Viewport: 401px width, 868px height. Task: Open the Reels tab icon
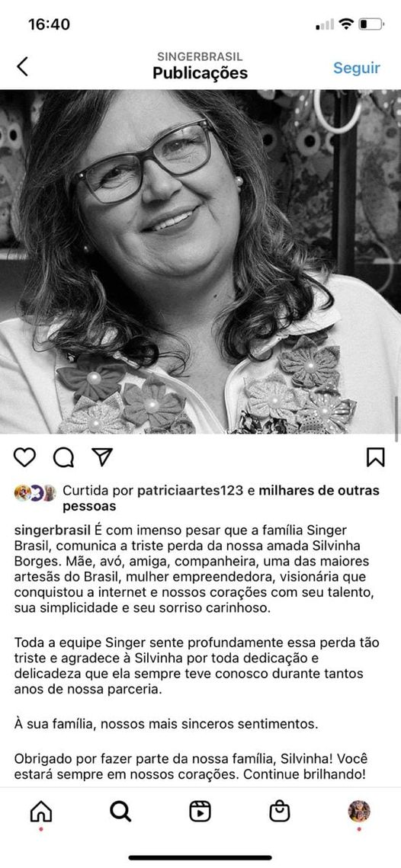pos(200,811)
